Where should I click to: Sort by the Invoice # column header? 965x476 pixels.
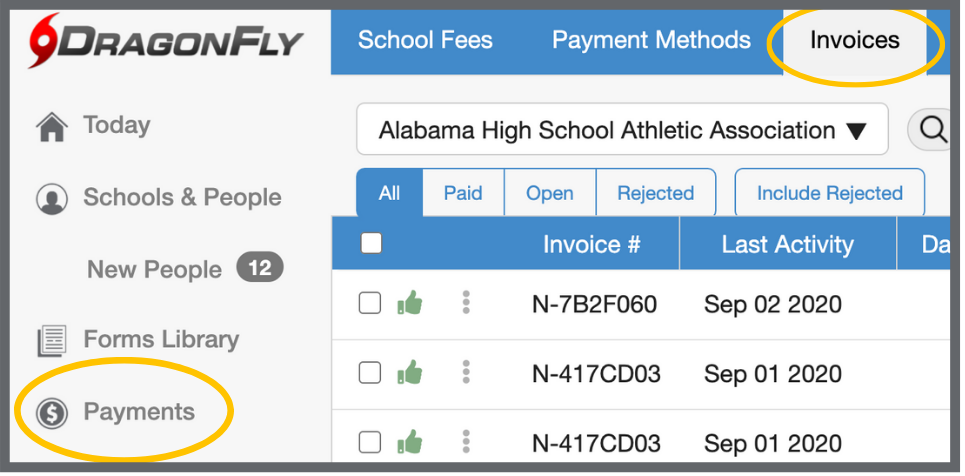(591, 244)
